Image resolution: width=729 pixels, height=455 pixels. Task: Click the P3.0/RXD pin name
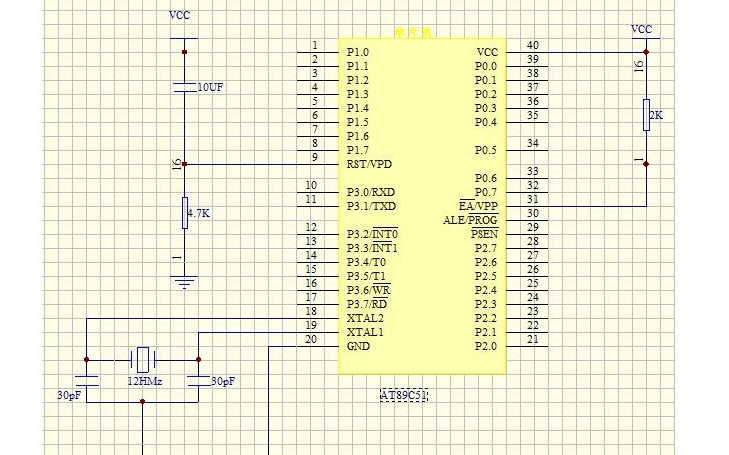click(371, 192)
